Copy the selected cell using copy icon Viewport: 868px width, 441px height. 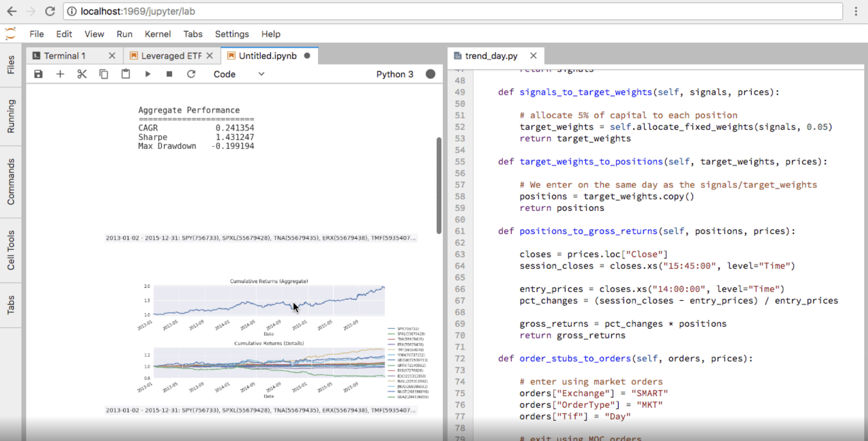coord(103,74)
